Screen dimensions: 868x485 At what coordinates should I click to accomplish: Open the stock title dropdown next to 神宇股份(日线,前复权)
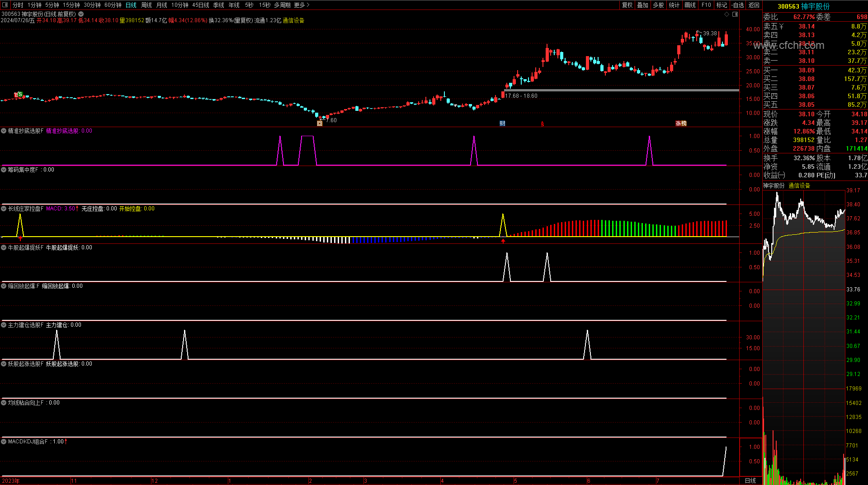[81, 14]
